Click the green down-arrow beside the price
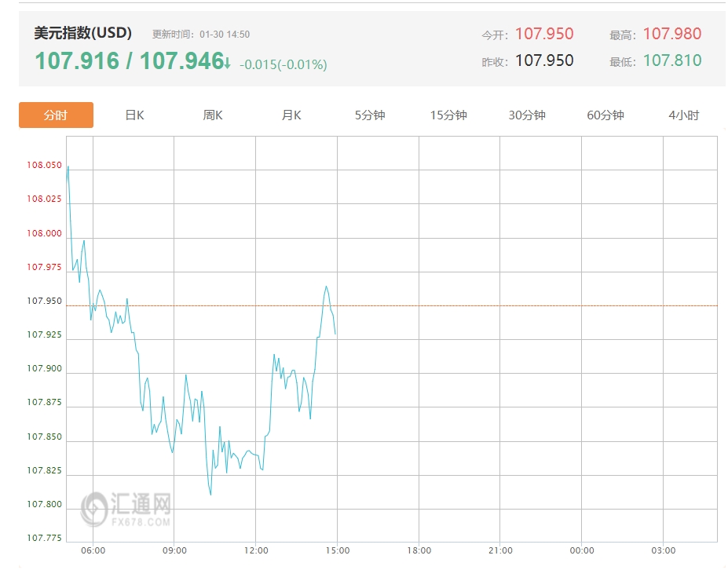This screenshot has height=570, width=728. click(227, 63)
